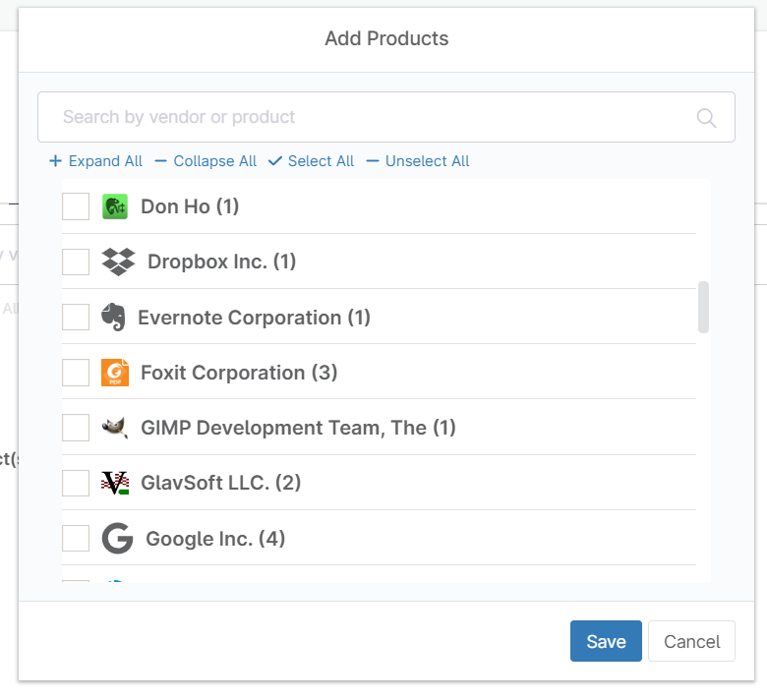Select the Foxit Corporation (3) checkbox

[x=76, y=373]
